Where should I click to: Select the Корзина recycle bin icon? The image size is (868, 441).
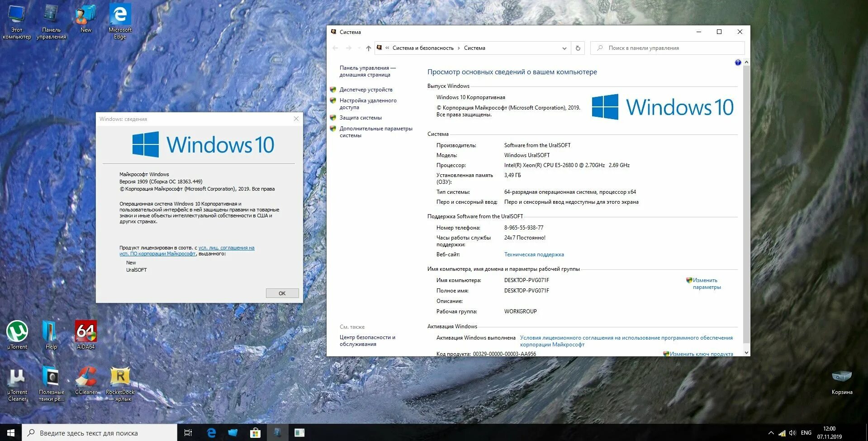click(842, 383)
